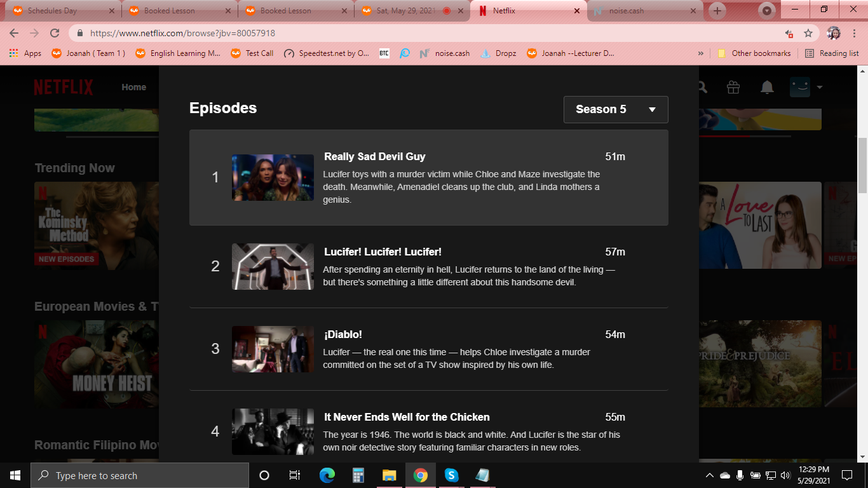Close the noise.cash tab
The image size is (868, 488).
coord(693,11)
